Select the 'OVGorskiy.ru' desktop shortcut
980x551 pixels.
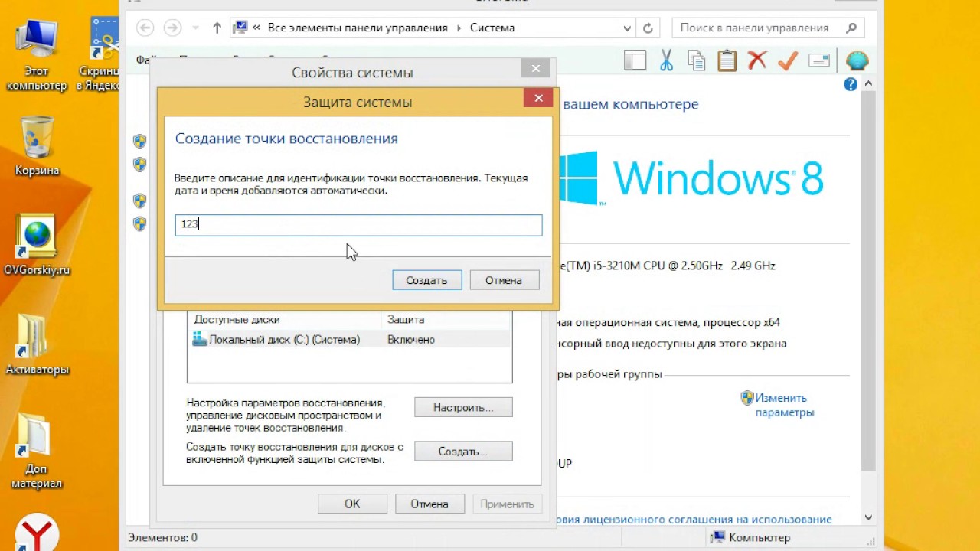37,246
